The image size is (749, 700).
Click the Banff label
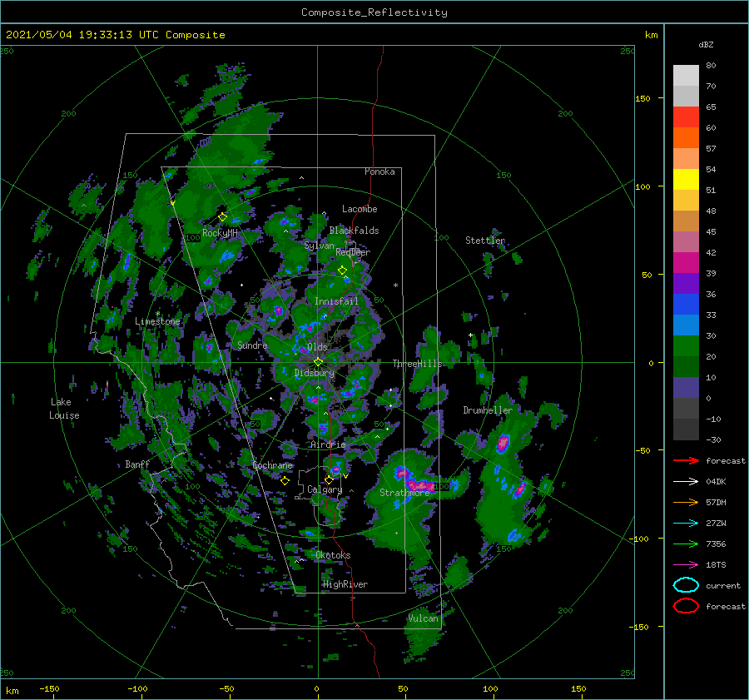pos(137,464)
